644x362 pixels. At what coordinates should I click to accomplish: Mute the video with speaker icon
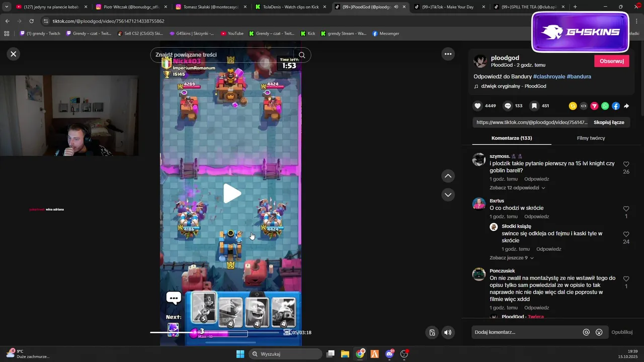[447, 332]
